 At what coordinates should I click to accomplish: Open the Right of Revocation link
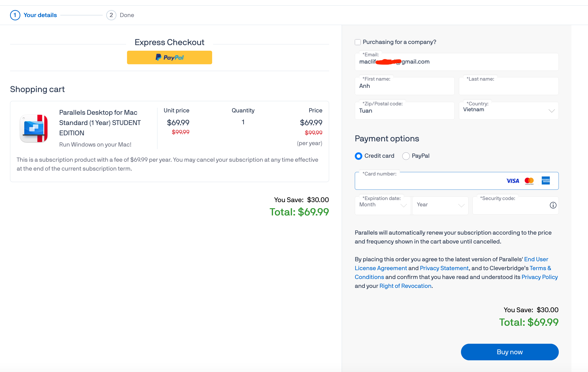pos(405,286)
